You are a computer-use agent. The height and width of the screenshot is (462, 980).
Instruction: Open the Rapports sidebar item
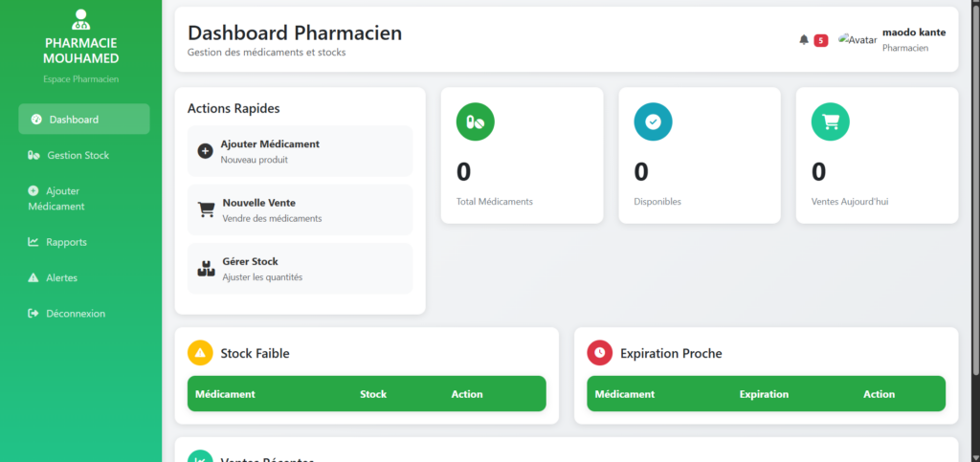click(66, 242)
